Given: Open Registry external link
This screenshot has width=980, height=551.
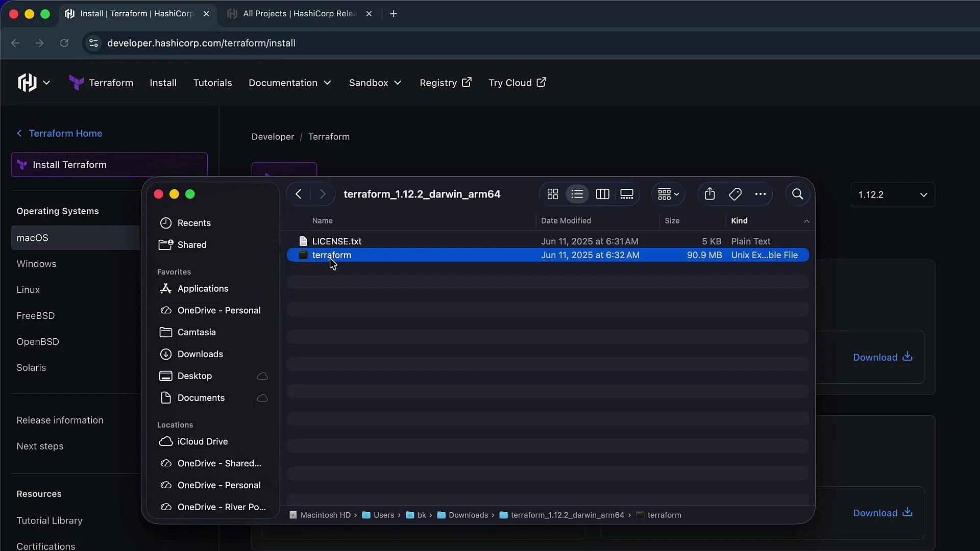Looking at the screenshot, I should point(446,83).
